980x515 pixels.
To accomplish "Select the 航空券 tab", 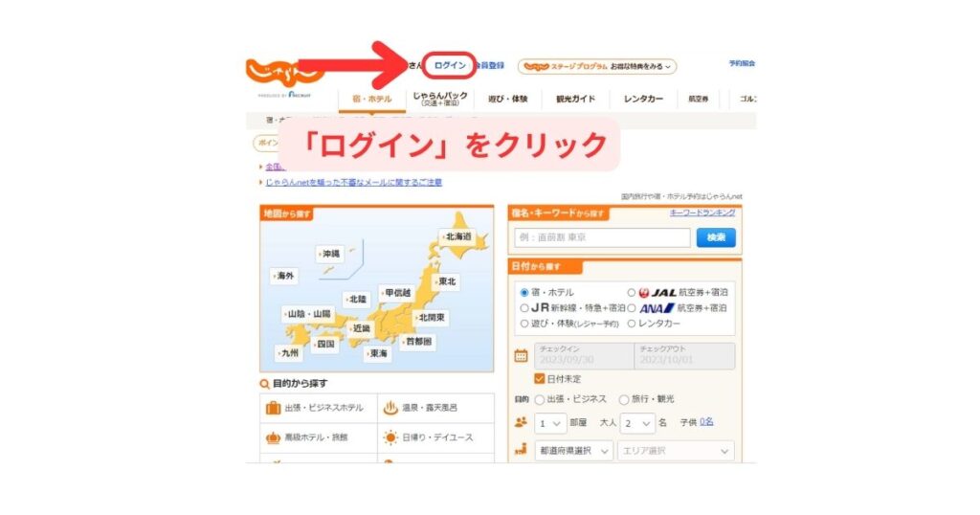I will pos(699,99).
